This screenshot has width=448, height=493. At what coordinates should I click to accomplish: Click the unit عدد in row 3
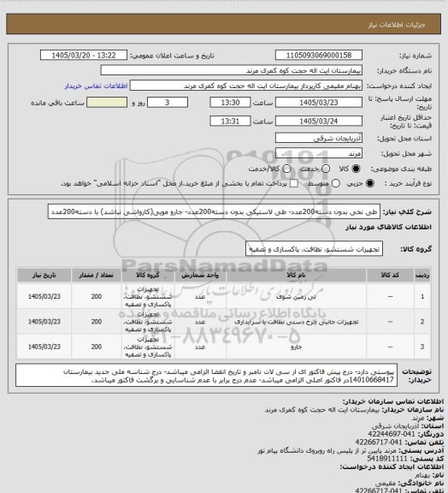tap(200, 347)
